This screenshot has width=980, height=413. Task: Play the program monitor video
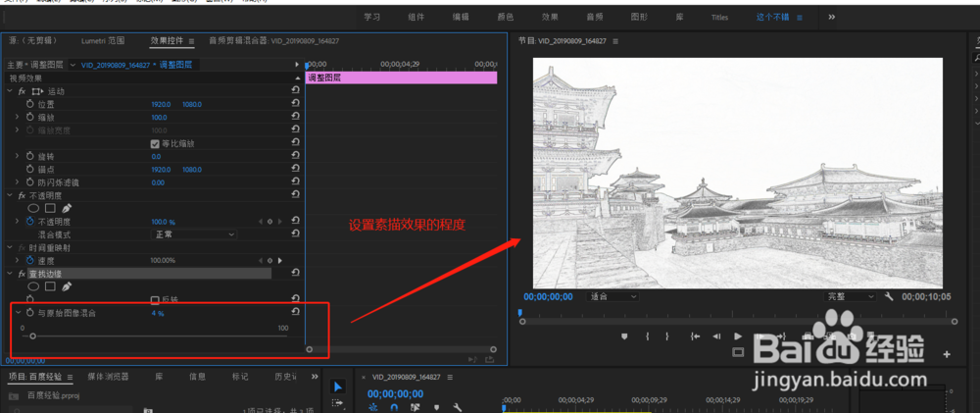(x=738, y=336)
